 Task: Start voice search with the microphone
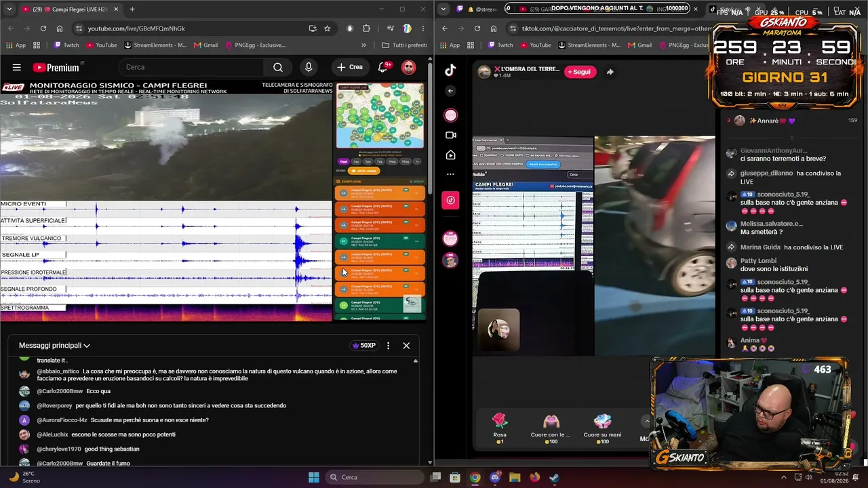[x=309, y=67]
